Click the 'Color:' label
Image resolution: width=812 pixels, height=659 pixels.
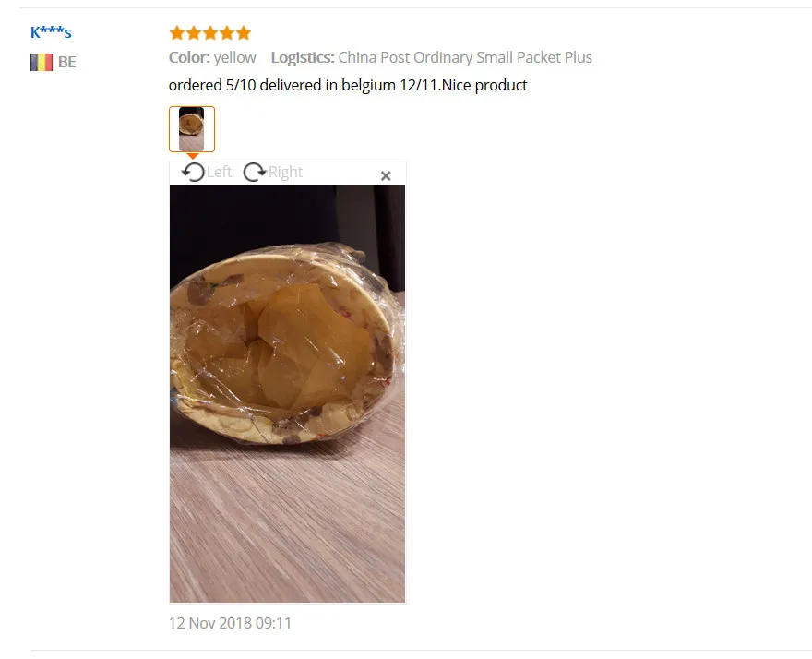189,57
